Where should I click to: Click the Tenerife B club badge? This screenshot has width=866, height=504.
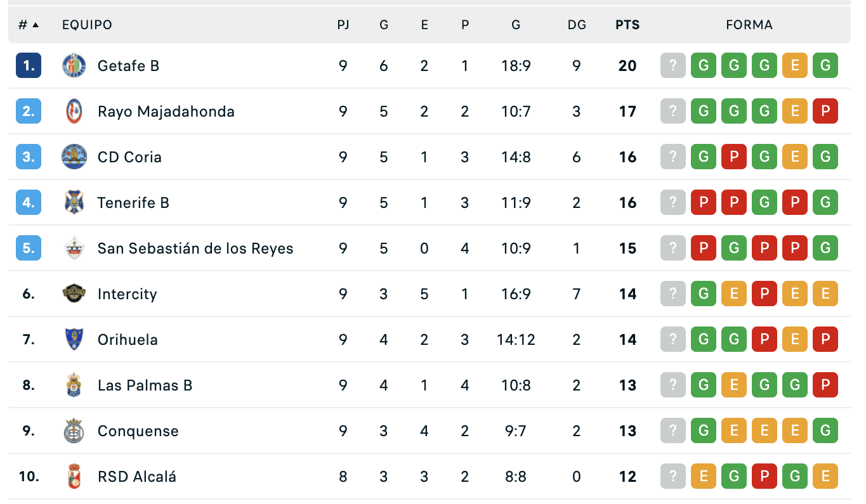coord(74,203)
